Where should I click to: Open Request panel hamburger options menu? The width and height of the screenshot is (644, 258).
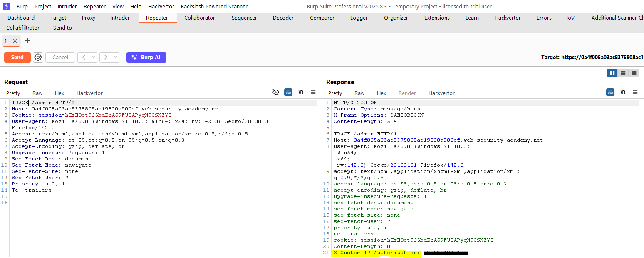313,93
